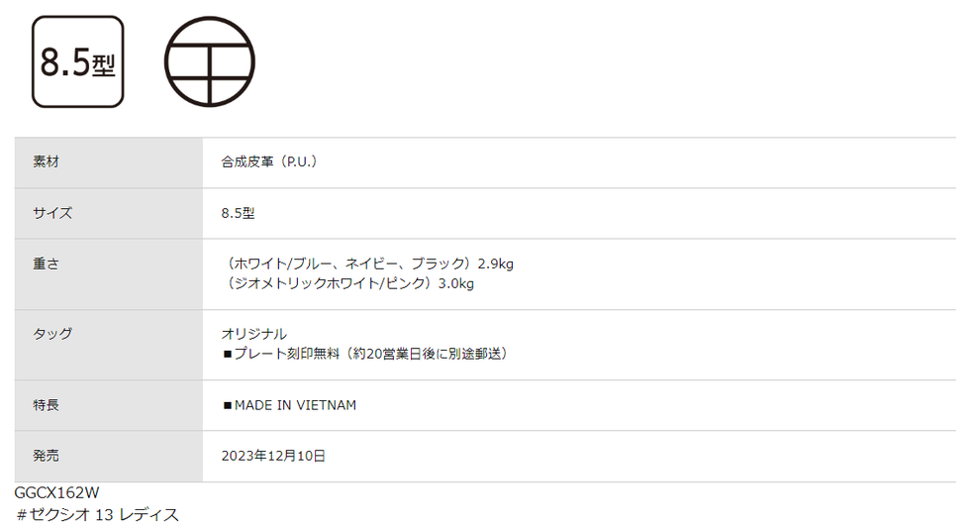Click the 8.5型 size value in table
The image size is (980, 528).
(239, 213)
